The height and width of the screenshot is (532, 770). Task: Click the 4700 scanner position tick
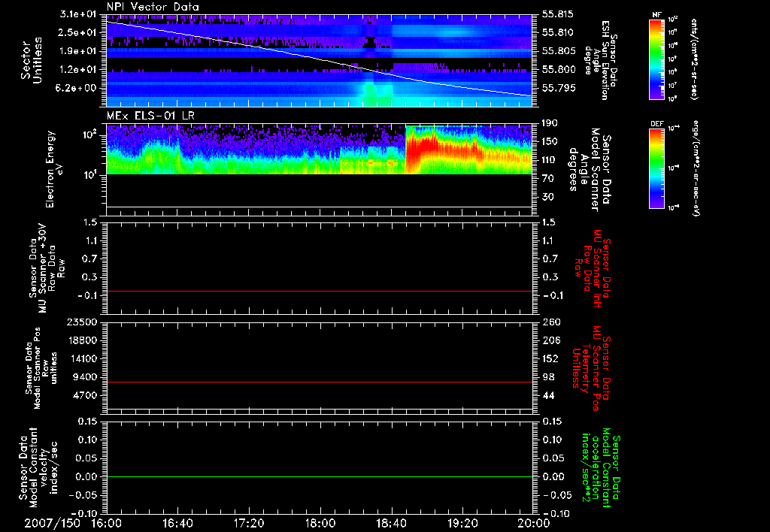(85, 395)
